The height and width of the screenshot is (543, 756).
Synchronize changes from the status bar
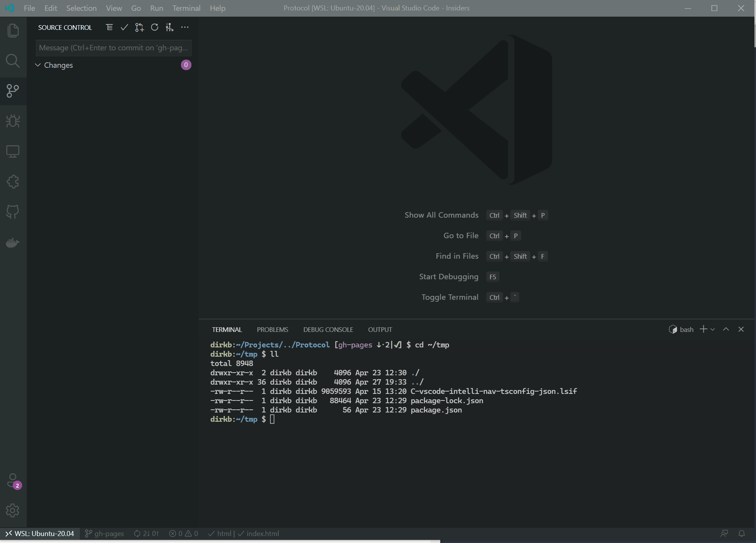point(146,533)
